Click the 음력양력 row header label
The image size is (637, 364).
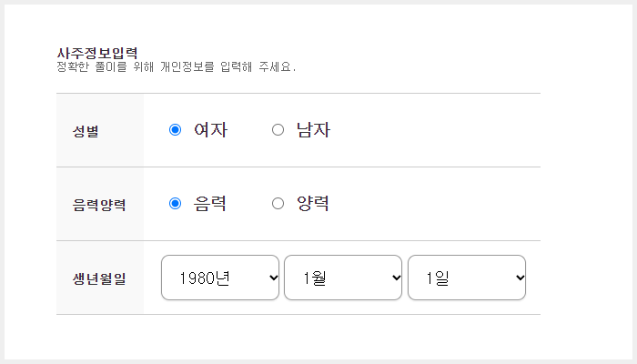(x=99, y=205)
